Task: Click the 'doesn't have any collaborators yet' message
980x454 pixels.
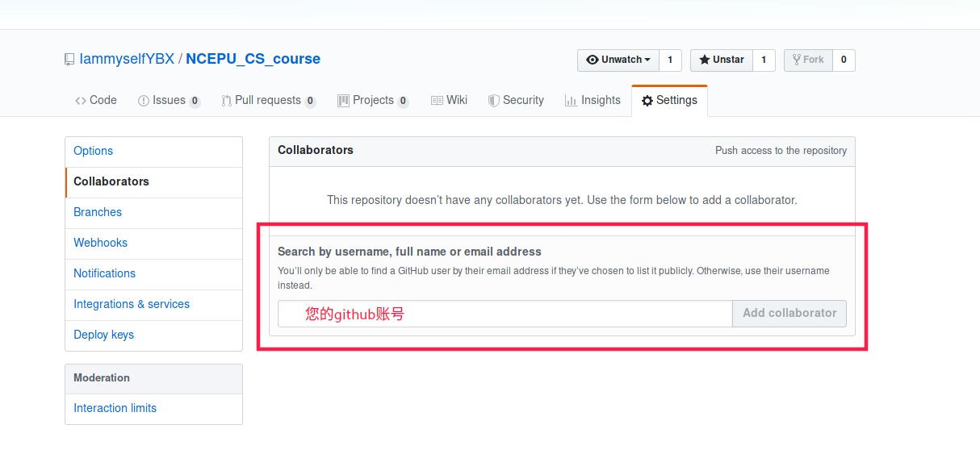Action: click(562, 200)
